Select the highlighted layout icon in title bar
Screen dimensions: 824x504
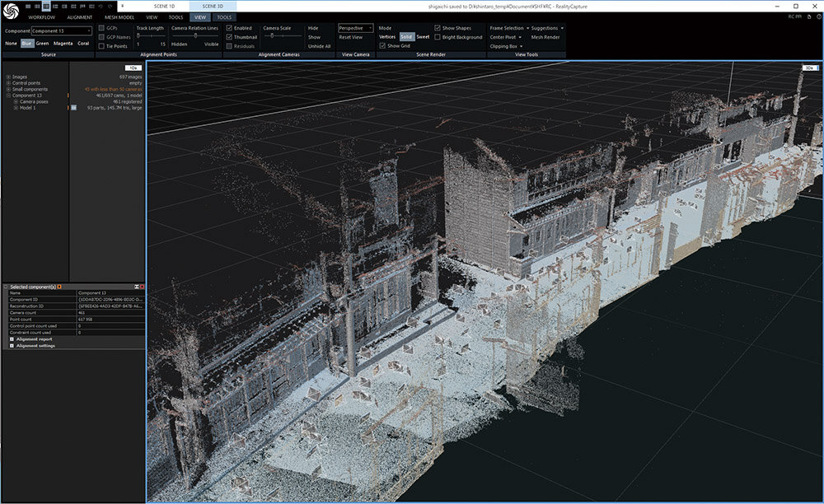(x=46, y=7)
